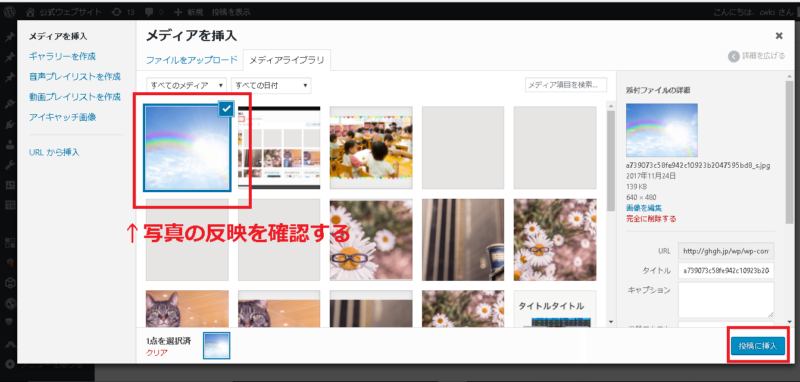Click the URL field in attachment details
This screenshot has height=382, width=800.
(726, 251)
